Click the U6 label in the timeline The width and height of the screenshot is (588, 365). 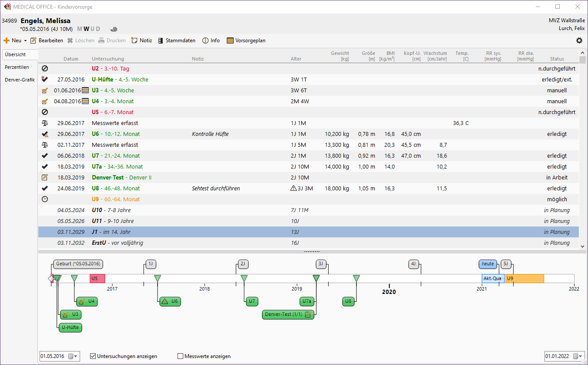170,301
